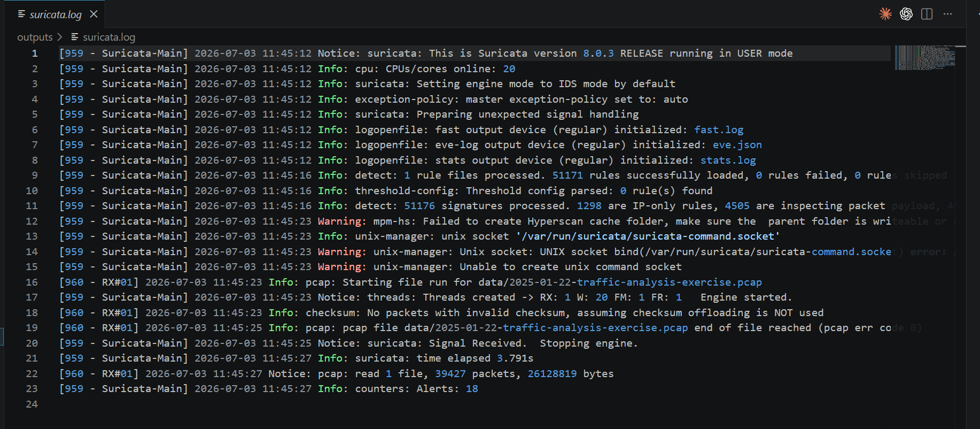Click the fast.log filename on line 6
This screenshot has height=429, width=980.
click(x=719, y=129)
